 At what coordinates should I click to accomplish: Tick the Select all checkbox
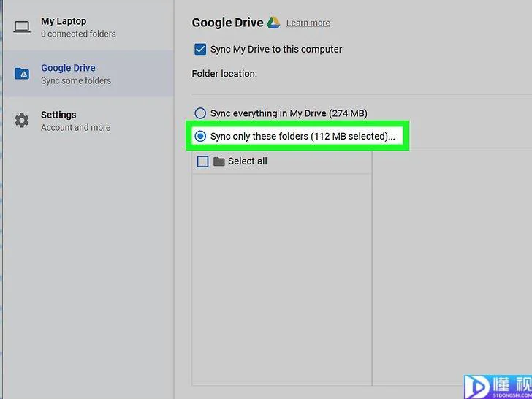pyautogui.click(x=202, y=161)
